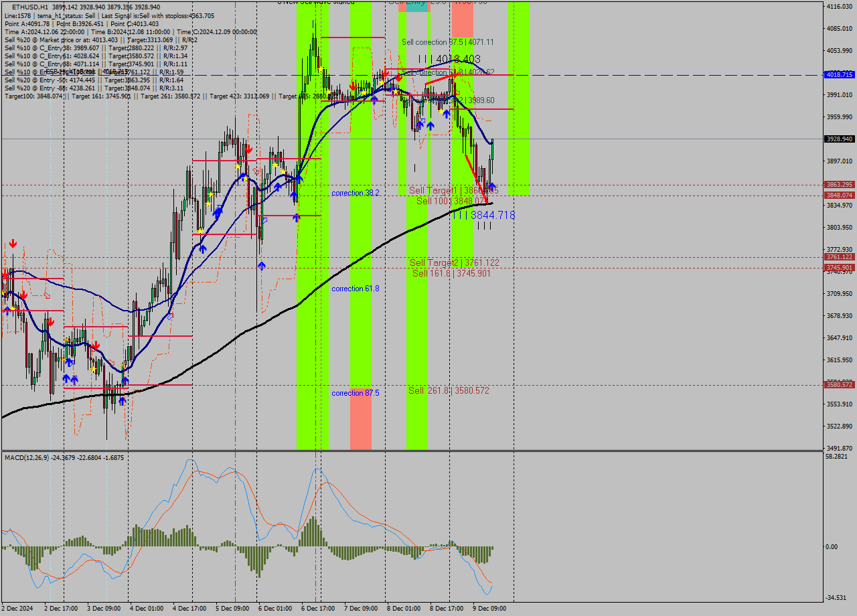Select the blue 4018.715 price label on the axis

839,75
